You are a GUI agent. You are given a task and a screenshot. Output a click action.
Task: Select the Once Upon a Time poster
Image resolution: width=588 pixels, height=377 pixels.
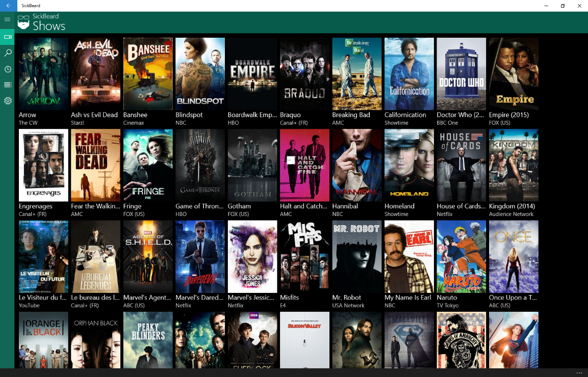point(514,257)
